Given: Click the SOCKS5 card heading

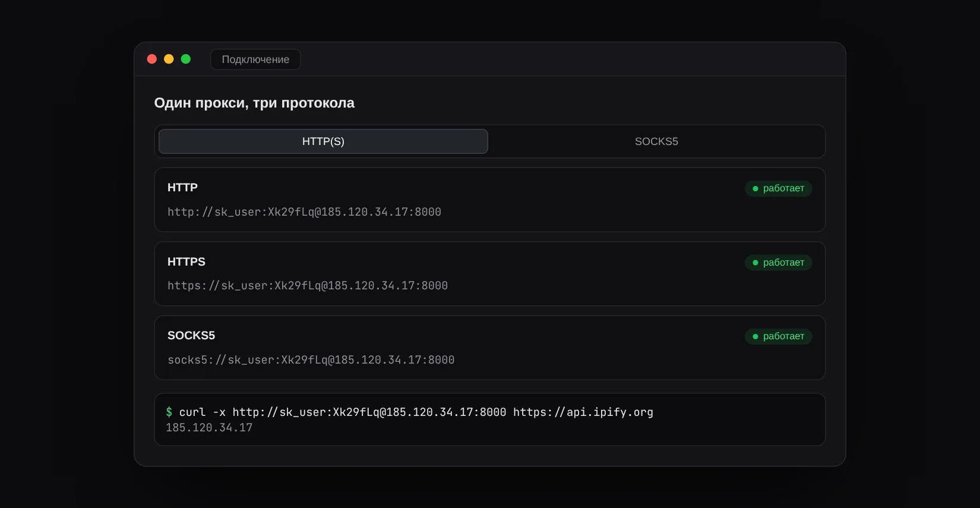Looking at the screenshot, I should (191, 336).
